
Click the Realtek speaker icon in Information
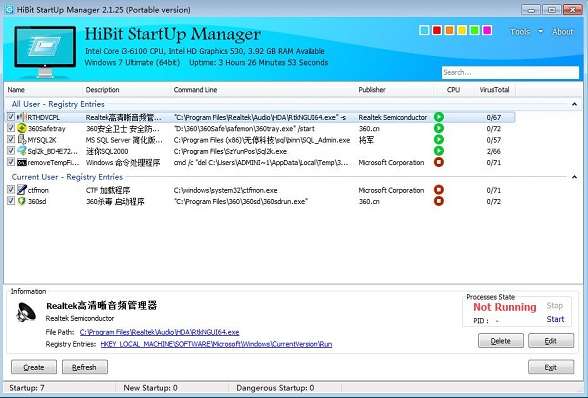click(26, 312)
